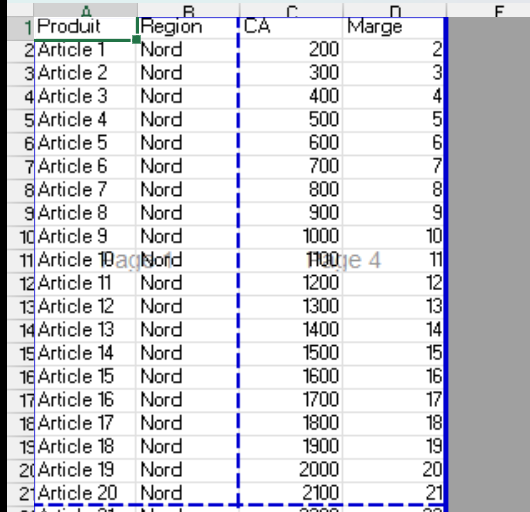Click CA value 200
This screenshot has height=512, width=530.
click(291, 50)
